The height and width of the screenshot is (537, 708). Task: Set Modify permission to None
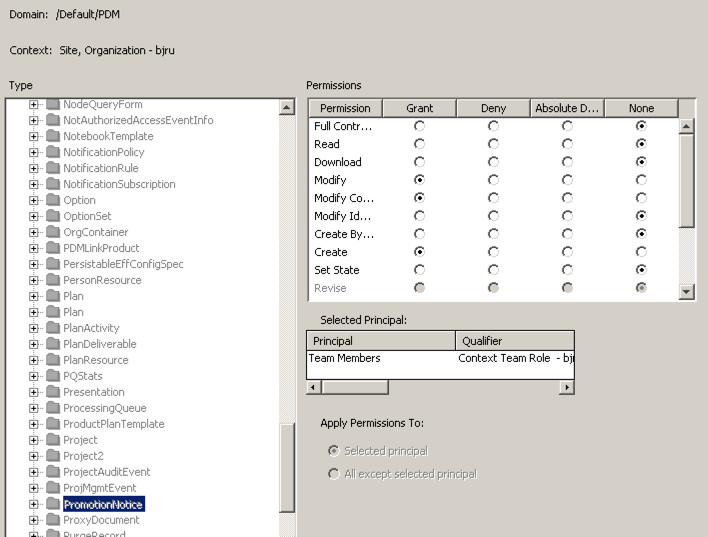(641, 180)
